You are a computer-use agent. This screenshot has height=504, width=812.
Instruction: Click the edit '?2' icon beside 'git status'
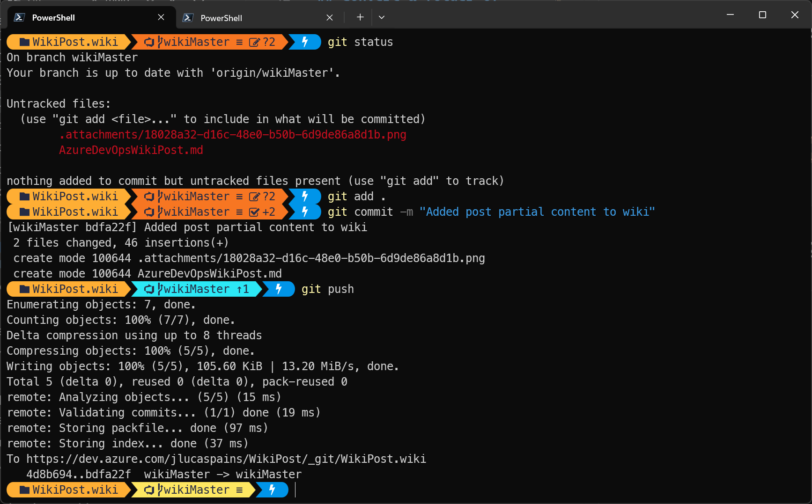(x=254, y=42)
